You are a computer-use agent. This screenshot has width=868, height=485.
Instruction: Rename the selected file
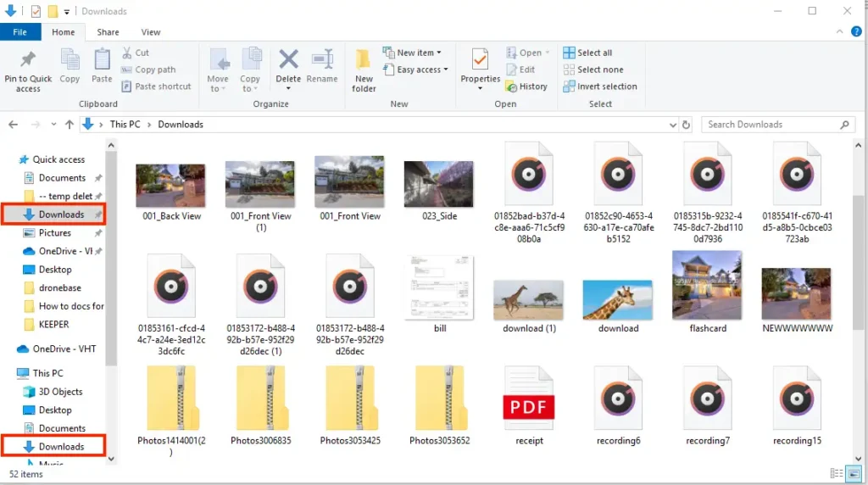[x=322, y=66]
